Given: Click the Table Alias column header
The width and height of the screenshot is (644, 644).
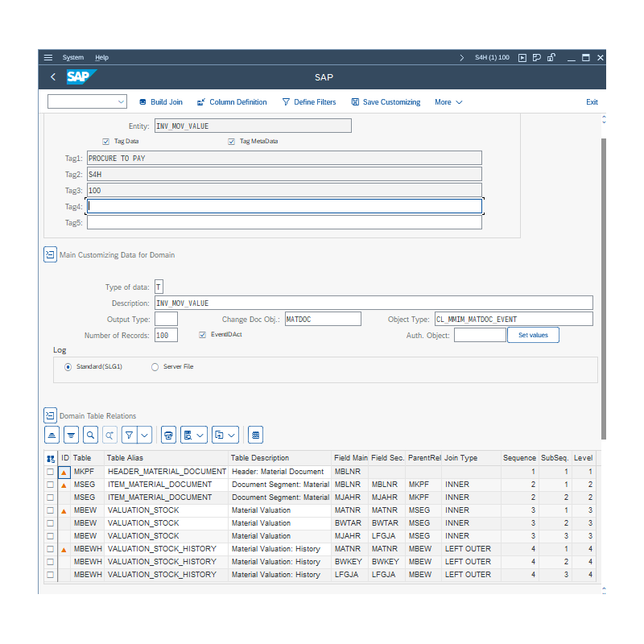Looking at the screenshot, I should (167, 458).
